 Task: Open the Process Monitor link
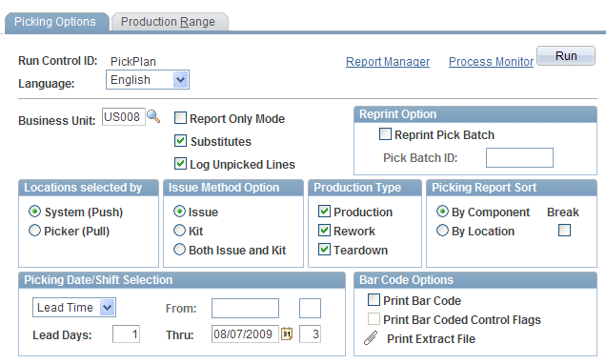[x=491, y=61]
